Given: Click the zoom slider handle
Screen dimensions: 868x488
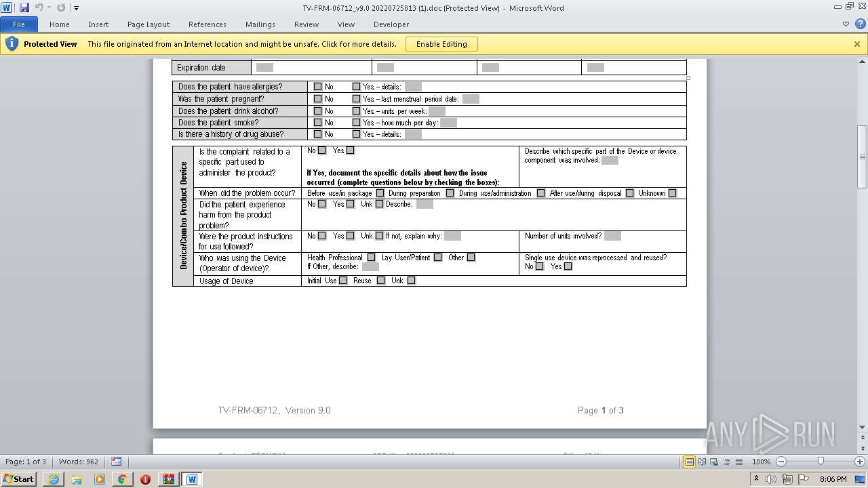Looking at the screenshot, I should tap(821, 462).
